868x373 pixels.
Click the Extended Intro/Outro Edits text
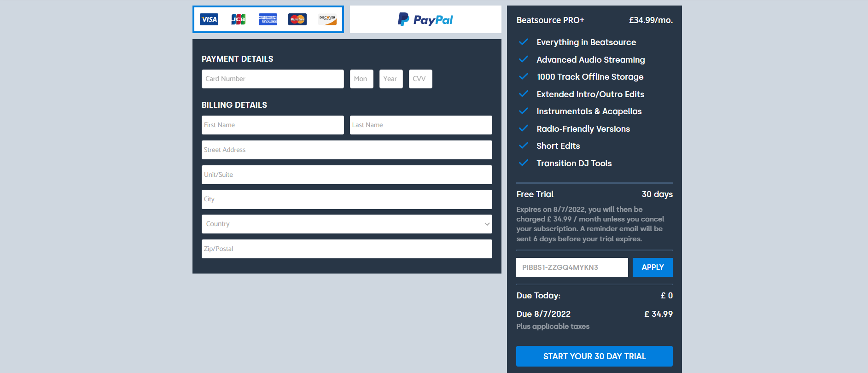[590, 94]
